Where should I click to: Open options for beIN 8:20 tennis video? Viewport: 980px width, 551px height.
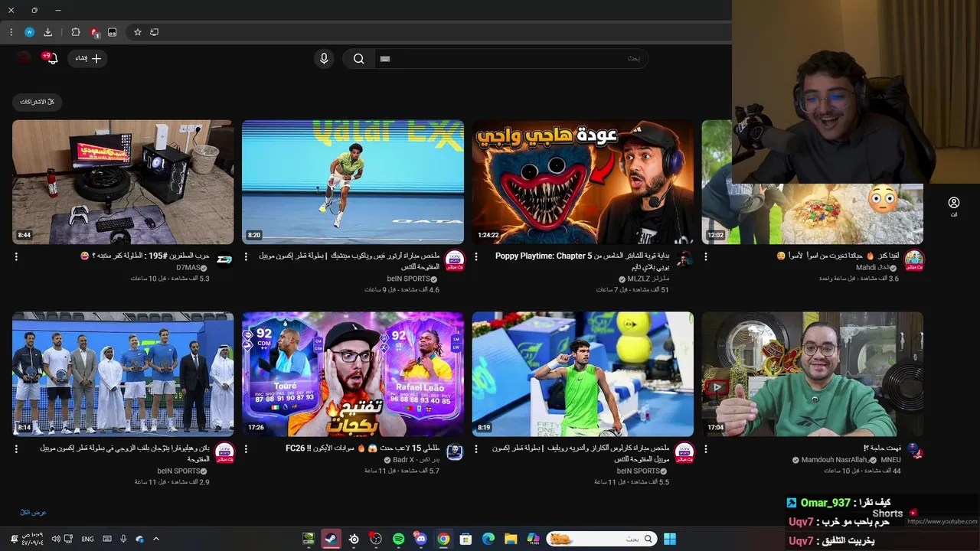tap(247, 257)
